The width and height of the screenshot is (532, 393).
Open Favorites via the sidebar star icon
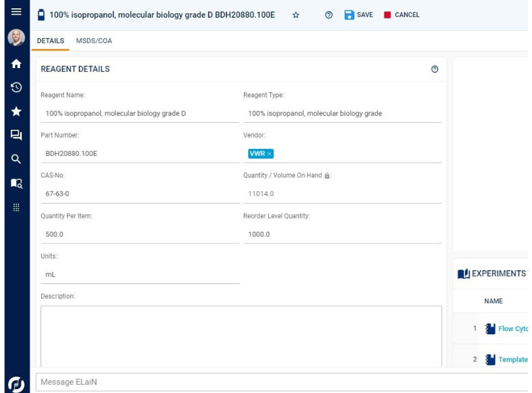(x=16, y=111)
